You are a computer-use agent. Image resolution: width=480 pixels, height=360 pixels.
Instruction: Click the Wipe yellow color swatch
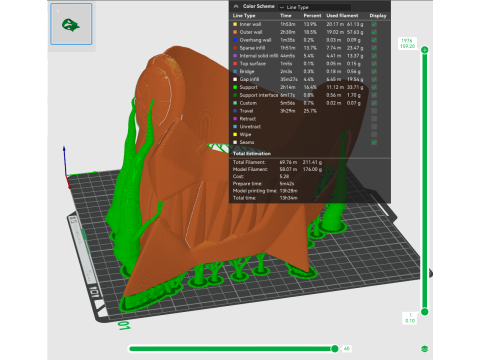coord(235,134)
